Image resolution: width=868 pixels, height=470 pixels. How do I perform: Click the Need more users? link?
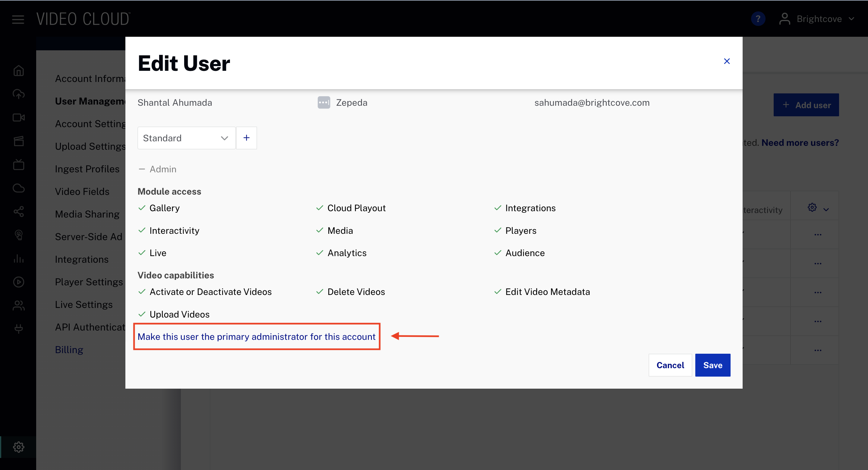800,143
